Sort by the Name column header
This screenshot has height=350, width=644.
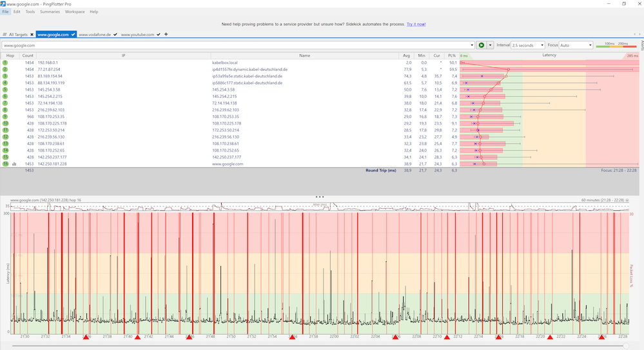pyautogui.click(x=304, y=55)
